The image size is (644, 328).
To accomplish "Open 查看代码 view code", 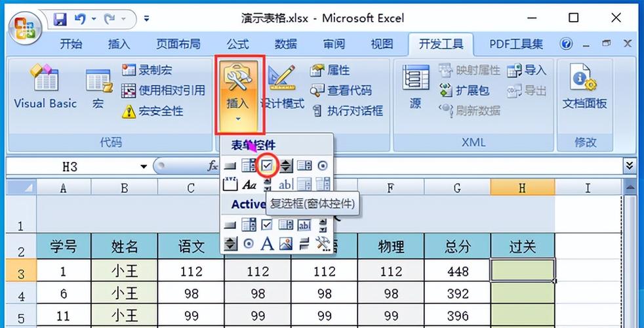I will pyautogui.click(x=341, y=90).
